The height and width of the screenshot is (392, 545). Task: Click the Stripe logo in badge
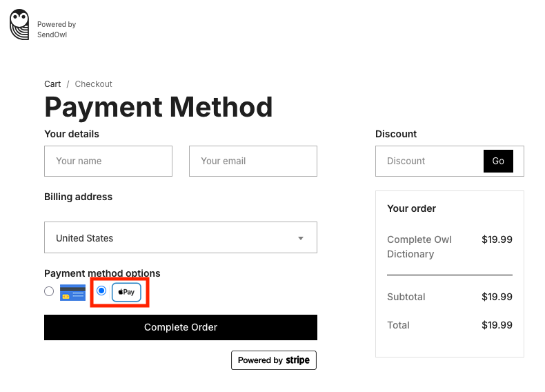click(x=297, y=360)
